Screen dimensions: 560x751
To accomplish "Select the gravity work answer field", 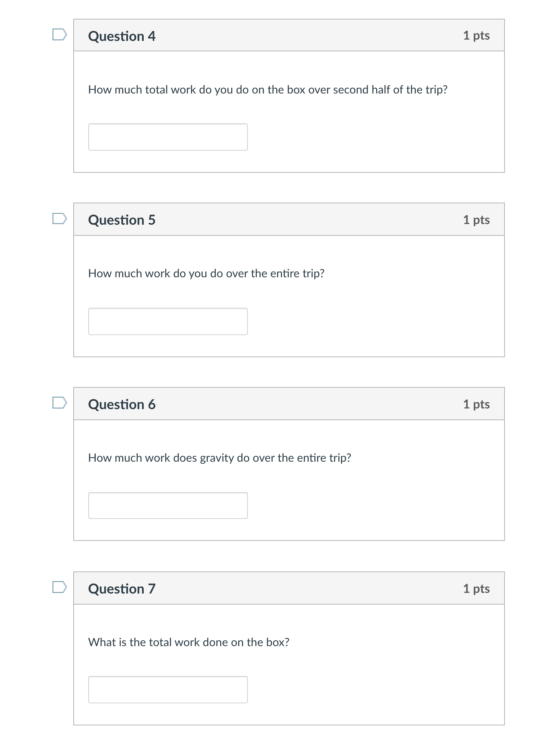I will [x=168, y=506].
